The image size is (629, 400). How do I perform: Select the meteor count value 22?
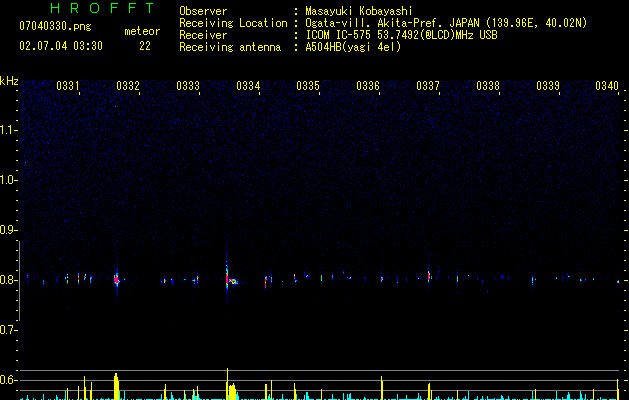point(145,46)
